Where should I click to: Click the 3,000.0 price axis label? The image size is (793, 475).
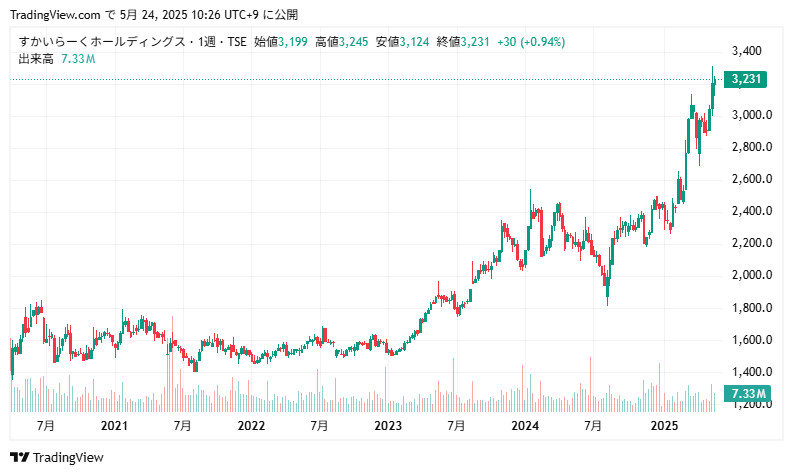[752, 115]
